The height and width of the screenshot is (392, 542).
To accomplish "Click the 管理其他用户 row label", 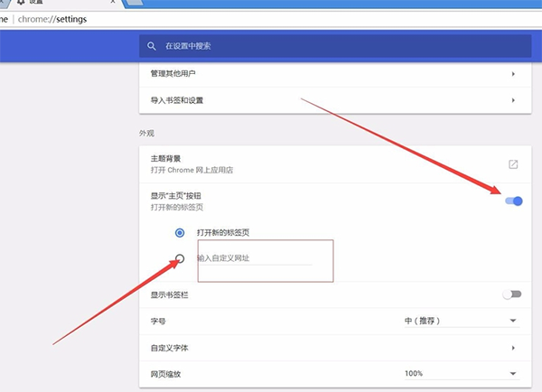I will coord(171,74).
